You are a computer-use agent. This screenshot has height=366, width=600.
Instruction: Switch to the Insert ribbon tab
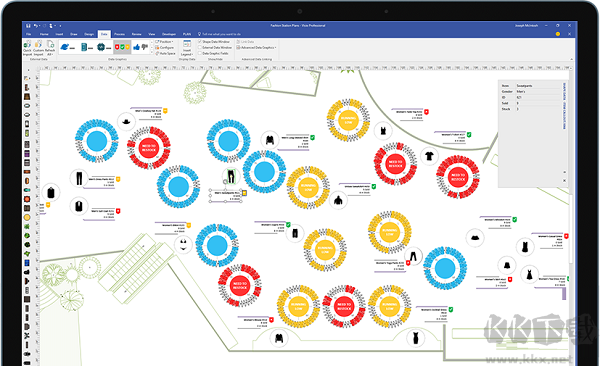[x=59, y=34]
